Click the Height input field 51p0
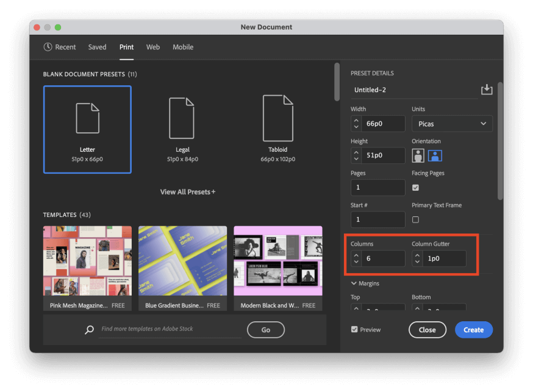Image resolution: width=533 pixels, height=392 pixels. click(x=383, y=155)
